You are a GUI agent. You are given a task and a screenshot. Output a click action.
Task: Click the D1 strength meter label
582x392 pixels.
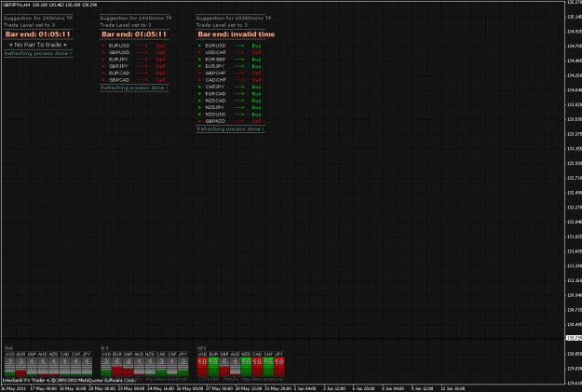pyautogui.click(x=105, y=348)
